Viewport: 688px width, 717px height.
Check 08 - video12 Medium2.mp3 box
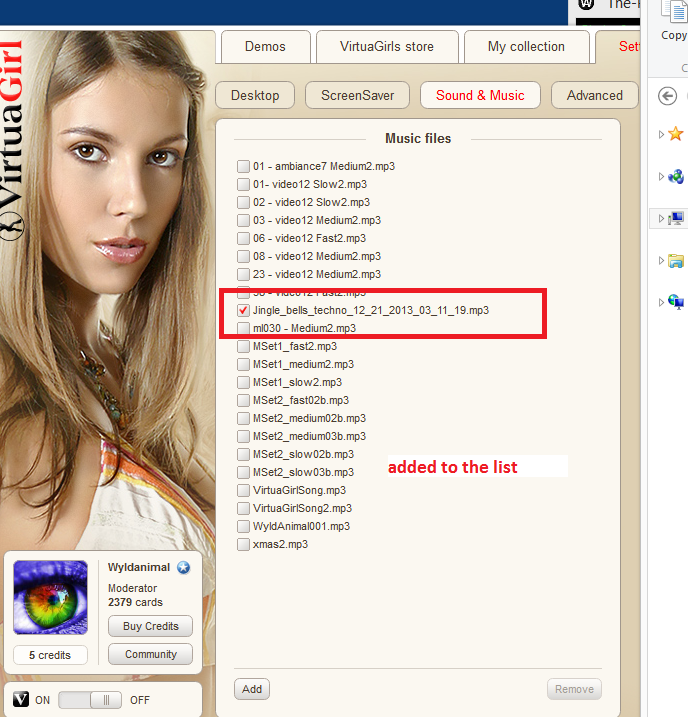(x=243, y=256)
